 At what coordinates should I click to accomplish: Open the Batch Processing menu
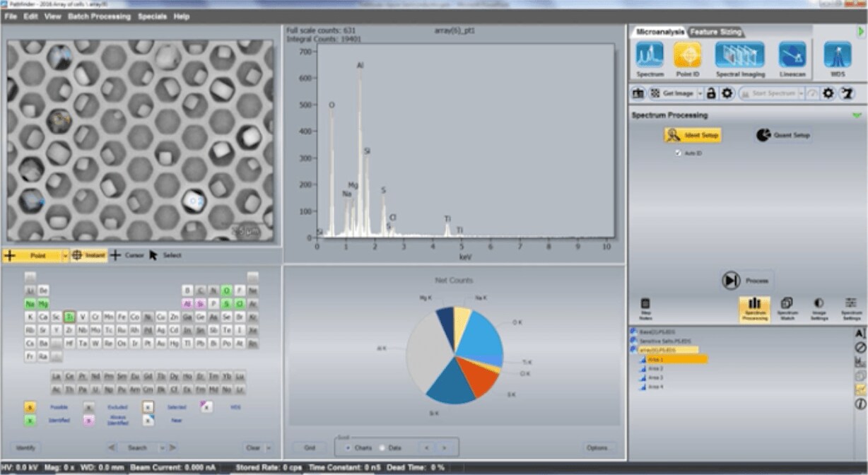coord(99,16)
